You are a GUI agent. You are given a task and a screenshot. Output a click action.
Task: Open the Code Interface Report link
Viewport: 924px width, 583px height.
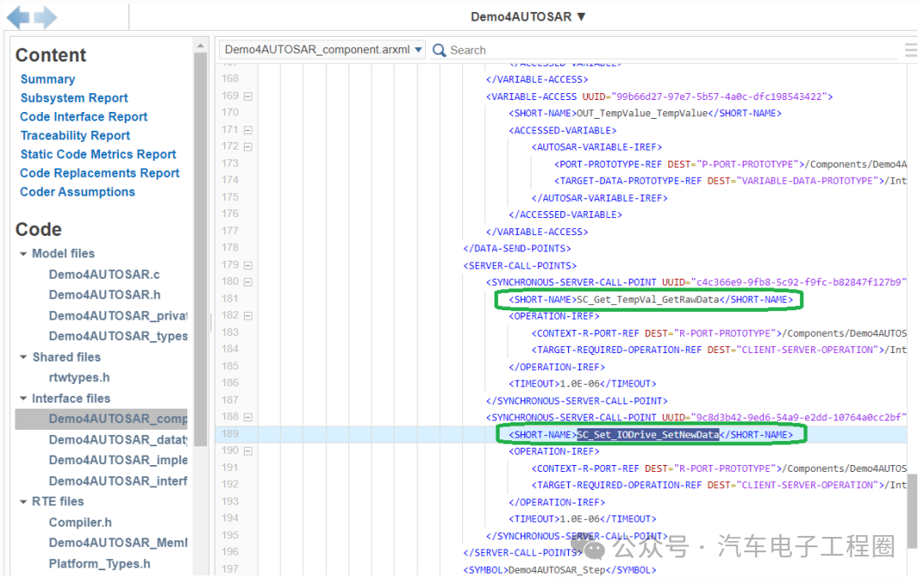point(84,116)
